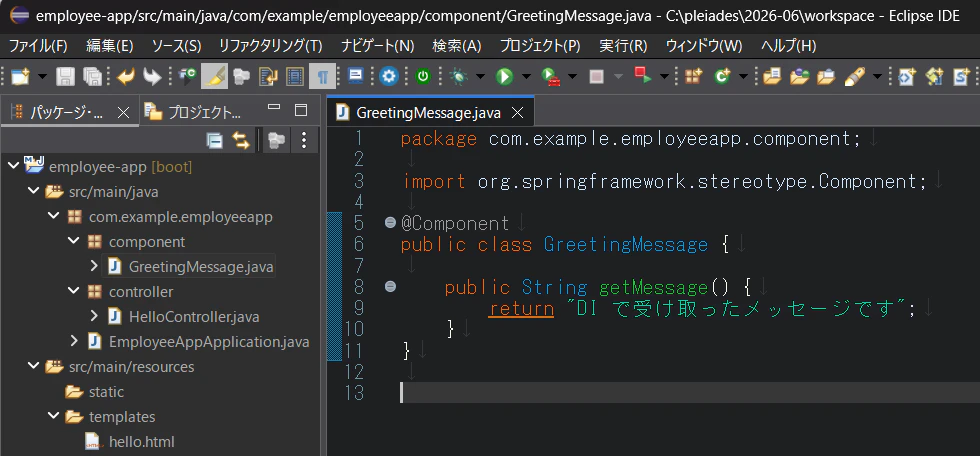Collapse the src/main/resources folder
This screenshot has height=456, width=980.
[34, 367]
